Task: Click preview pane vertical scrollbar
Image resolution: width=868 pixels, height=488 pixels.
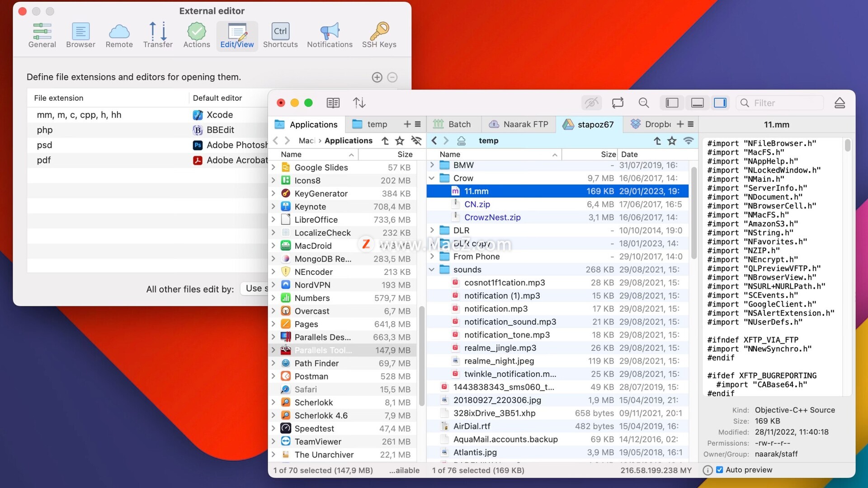Action: click(x=848, y=145)
